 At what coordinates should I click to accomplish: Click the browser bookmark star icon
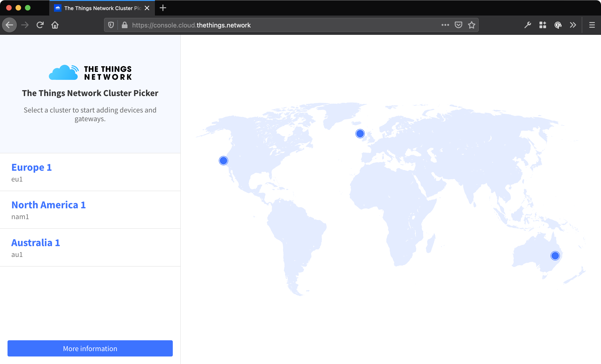click(471, 25)
